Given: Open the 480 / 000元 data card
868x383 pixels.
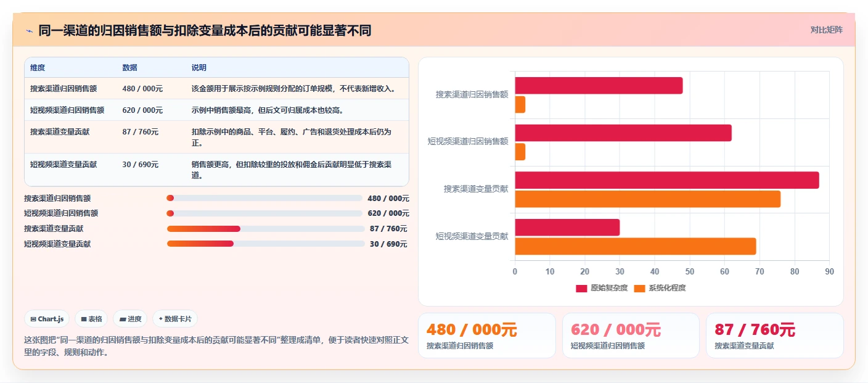Looking at the screenshot, I should click(x=487, y=336).
